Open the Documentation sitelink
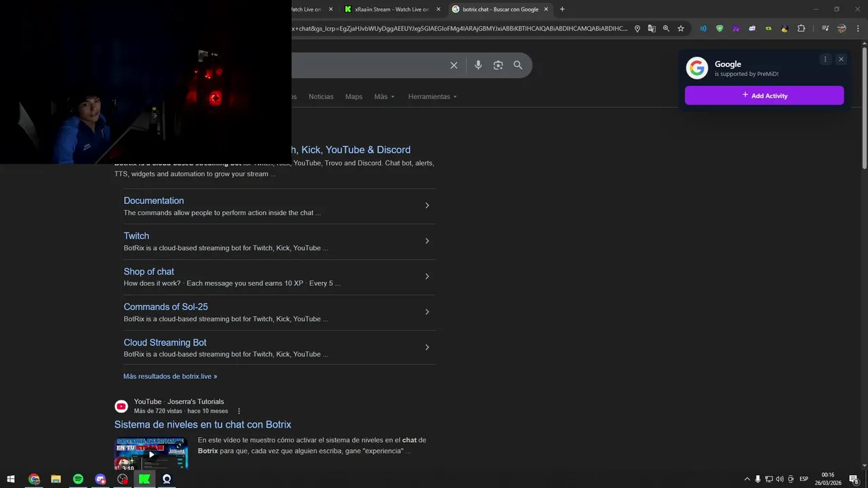 pos(154,201)
